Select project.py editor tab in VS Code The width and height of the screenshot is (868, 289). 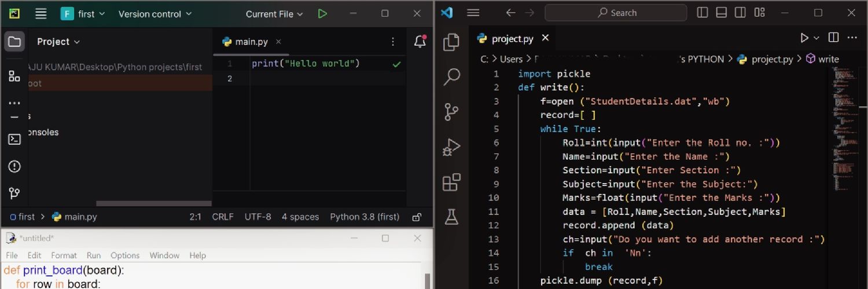[x=513, y=39]
